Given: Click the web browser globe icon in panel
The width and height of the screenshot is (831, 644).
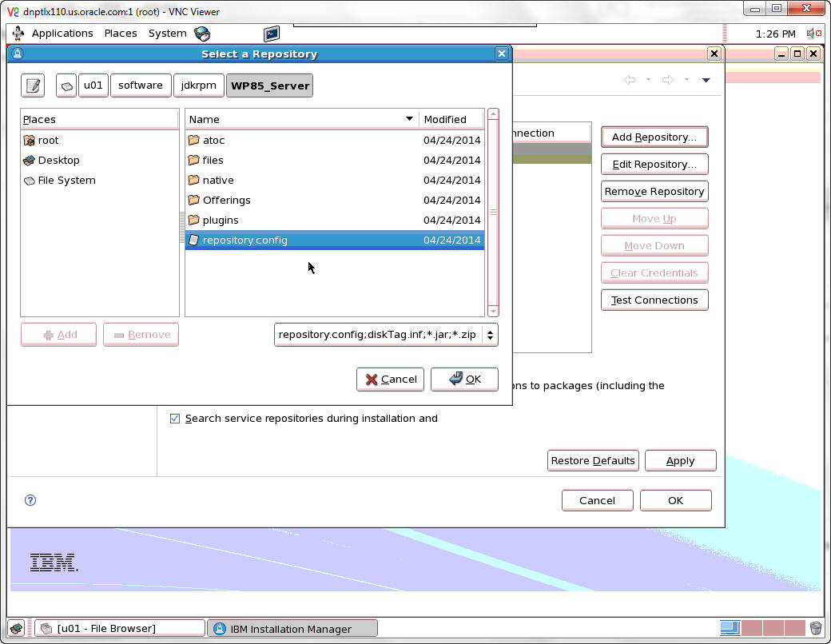Looking at the screenshot, I should point(202,34).
